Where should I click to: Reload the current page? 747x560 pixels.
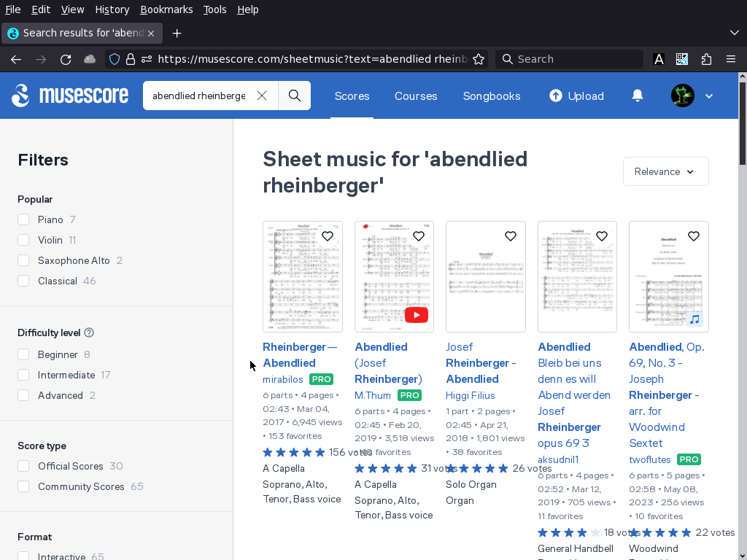click(66, 59)
